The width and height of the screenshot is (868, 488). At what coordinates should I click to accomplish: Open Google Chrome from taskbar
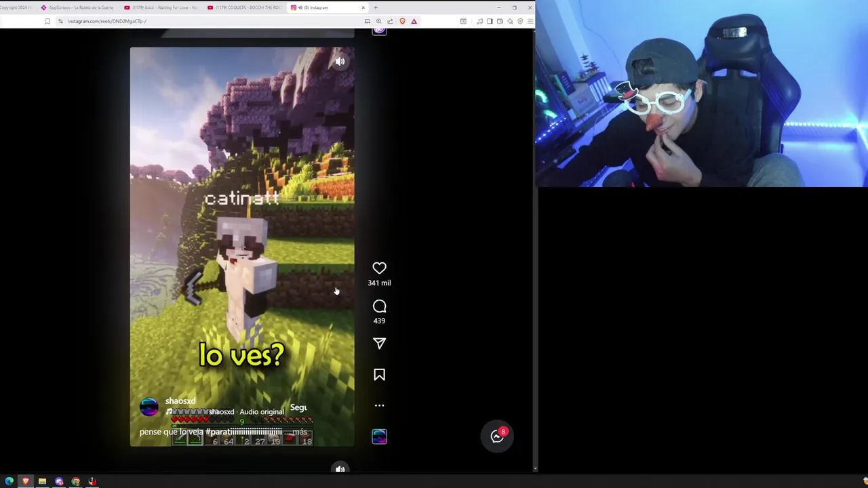coord(75,481)
